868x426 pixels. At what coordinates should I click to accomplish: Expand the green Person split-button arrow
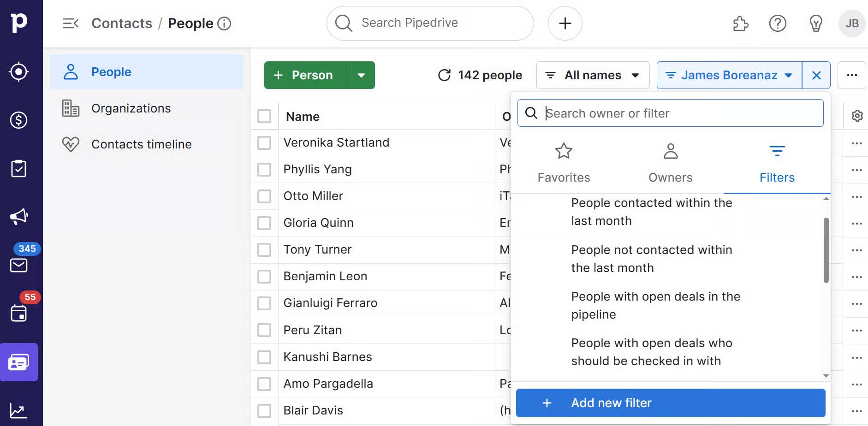(x=362, y=75)
